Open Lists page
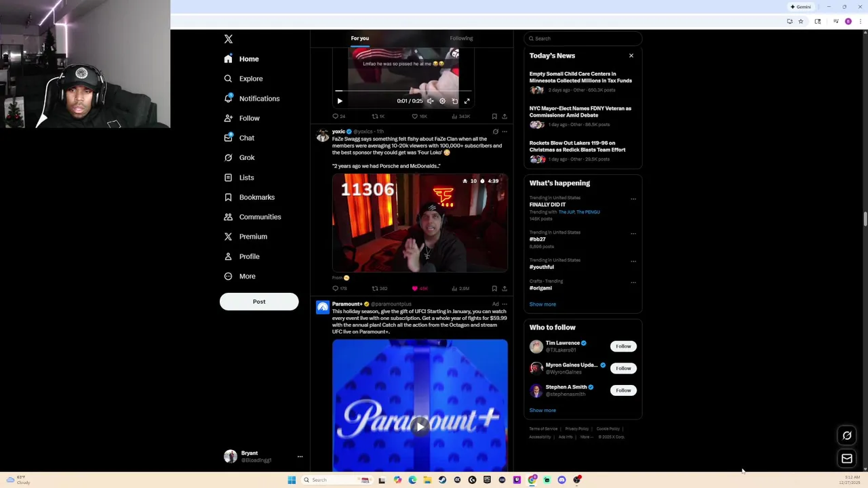 (x=239, y=178)
